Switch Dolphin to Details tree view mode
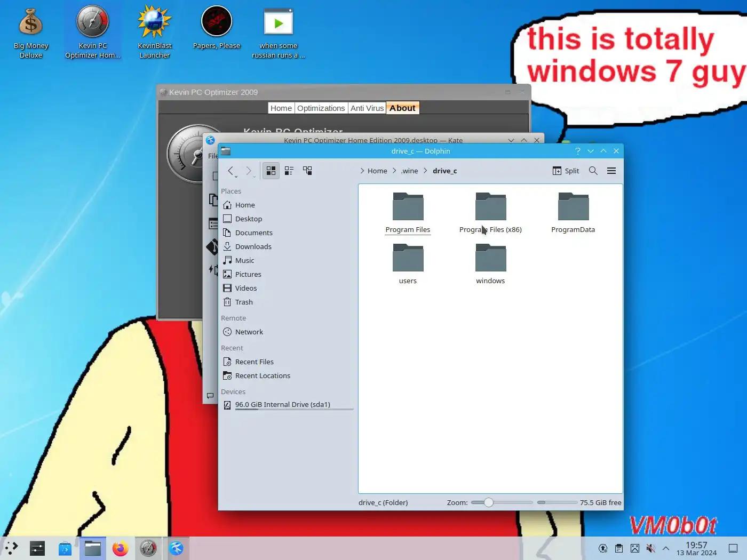 coord(307,171)
